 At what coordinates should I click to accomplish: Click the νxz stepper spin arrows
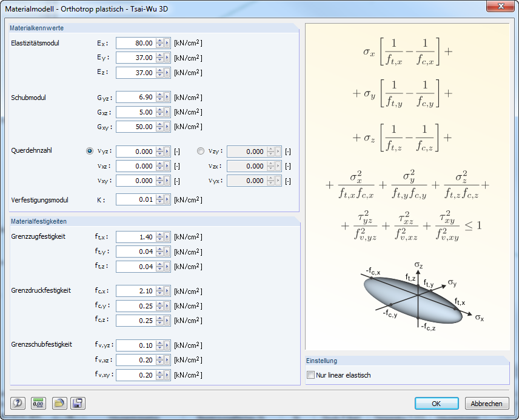tap(160, 166)
